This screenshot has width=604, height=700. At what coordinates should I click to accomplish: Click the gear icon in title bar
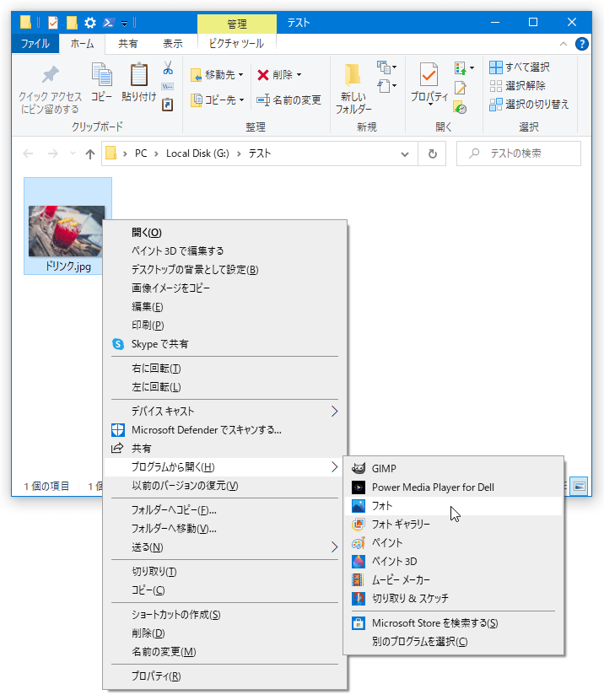click(90, 22)
